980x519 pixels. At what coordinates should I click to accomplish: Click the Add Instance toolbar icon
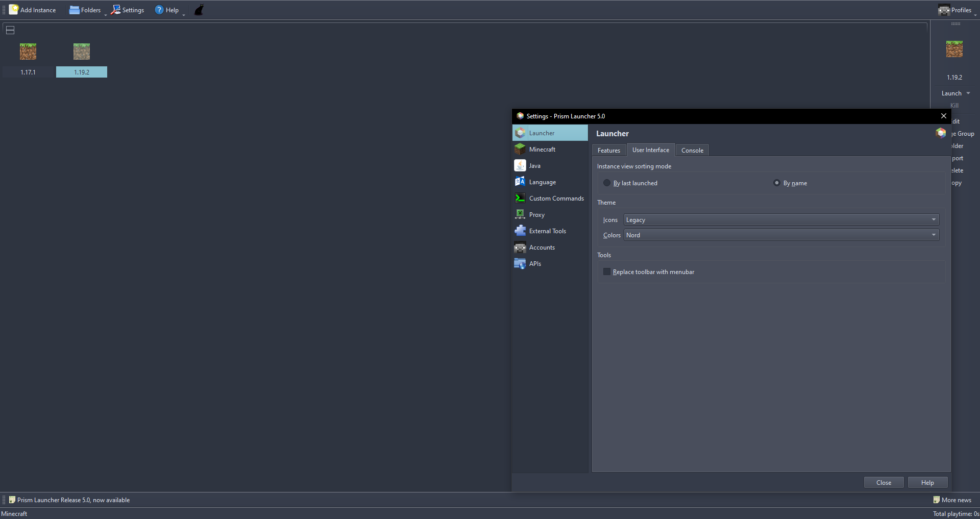pos(14,10)
